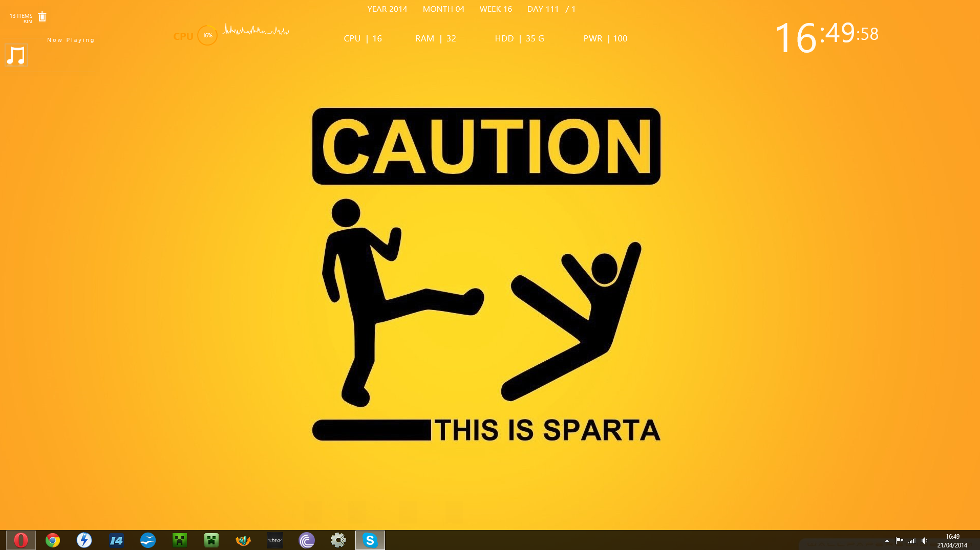The width and height of the screenshot is (980, 550).
Task: Click the CPU usage history graph
Action: [256, 30]
